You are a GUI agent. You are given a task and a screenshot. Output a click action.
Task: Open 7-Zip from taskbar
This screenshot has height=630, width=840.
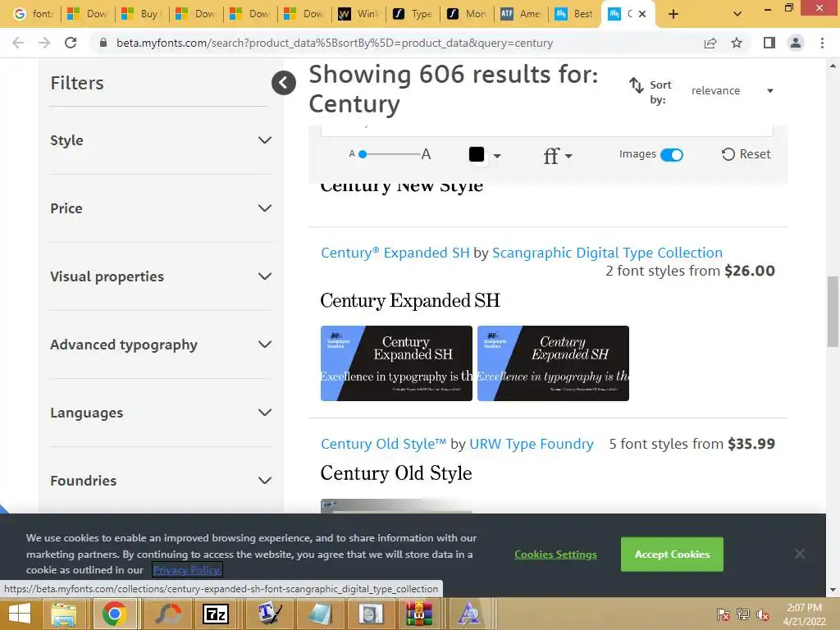[x=216, y=614]
